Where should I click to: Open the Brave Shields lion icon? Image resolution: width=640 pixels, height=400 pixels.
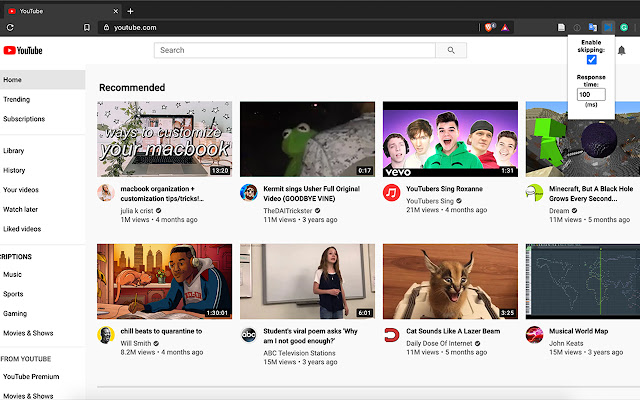click(489, 27)
